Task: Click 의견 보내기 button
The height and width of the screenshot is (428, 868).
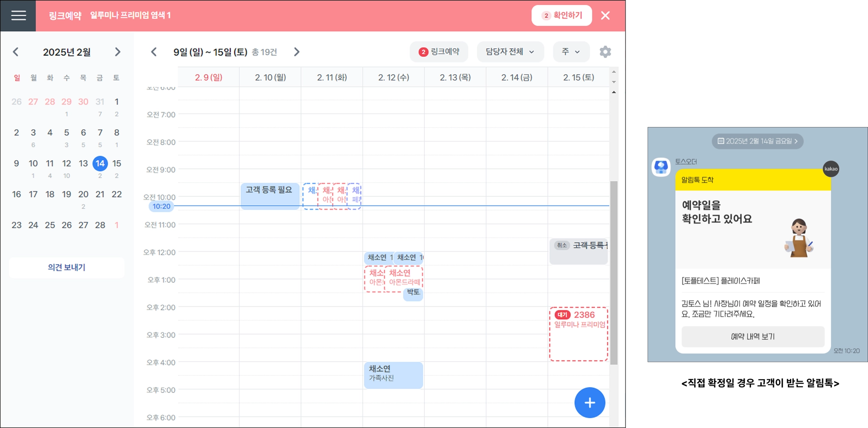Action: tap(67, 267)
